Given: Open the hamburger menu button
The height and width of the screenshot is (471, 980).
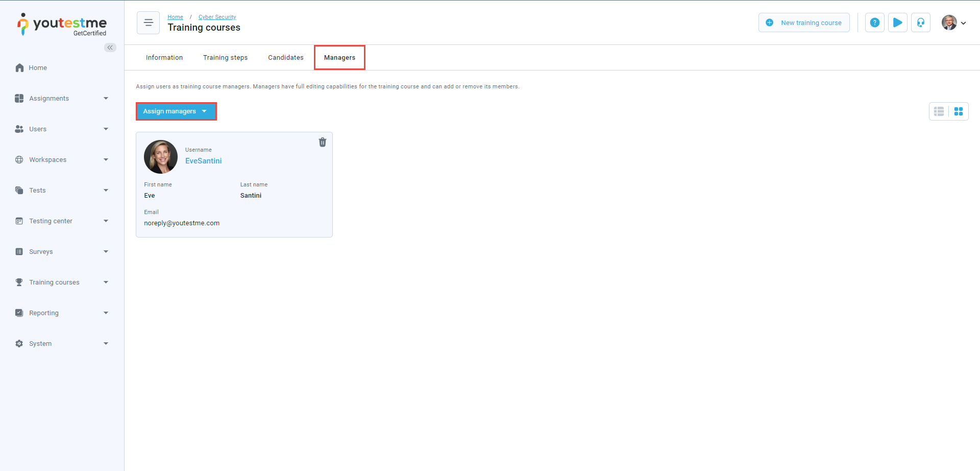Looking at the screenshot, I should tap(149, 22).
